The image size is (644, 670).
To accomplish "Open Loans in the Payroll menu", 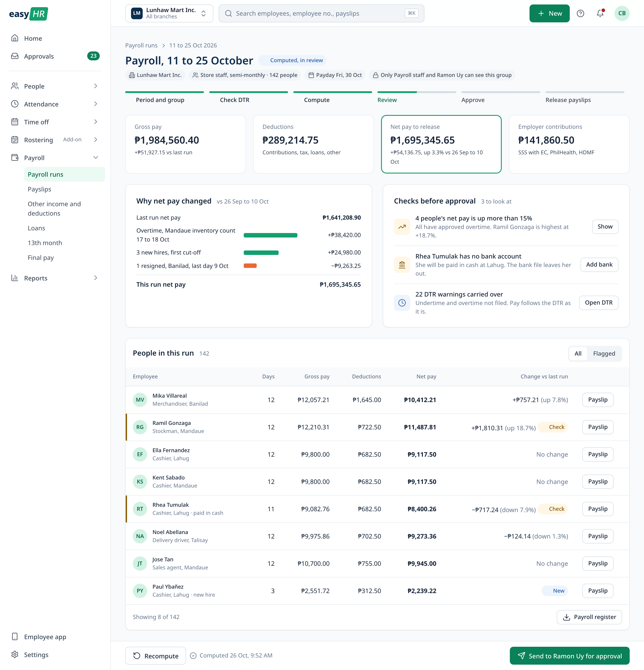I will (65, 228).
